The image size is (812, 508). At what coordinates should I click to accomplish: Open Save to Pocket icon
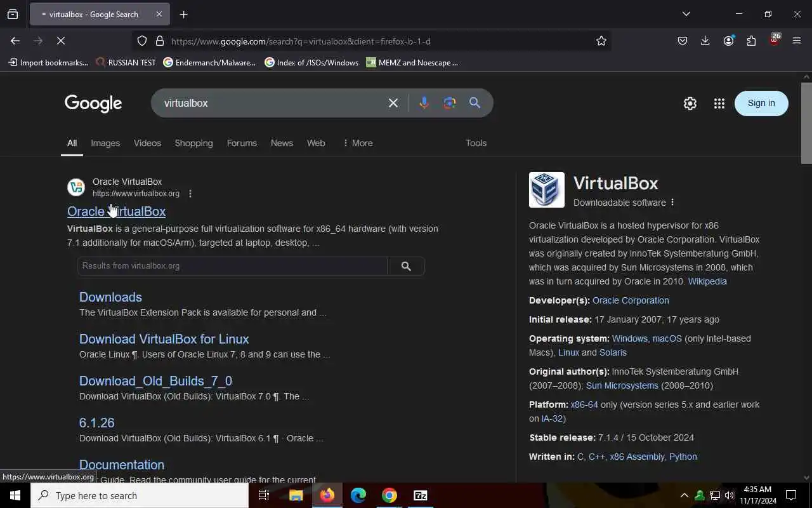tap(683, 41)
